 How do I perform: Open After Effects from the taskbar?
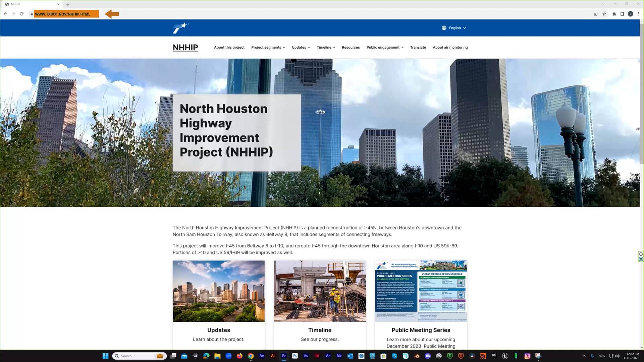pos(261,356)
